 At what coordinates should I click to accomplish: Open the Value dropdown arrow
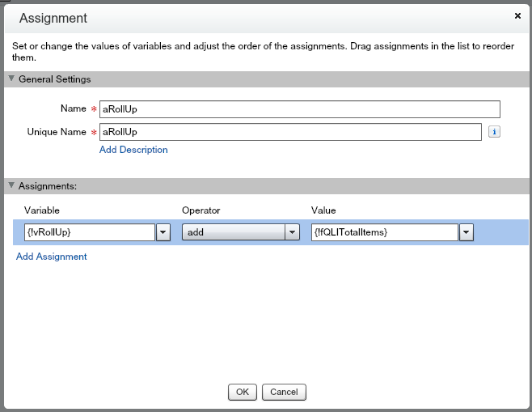click(x=466, y=232)
